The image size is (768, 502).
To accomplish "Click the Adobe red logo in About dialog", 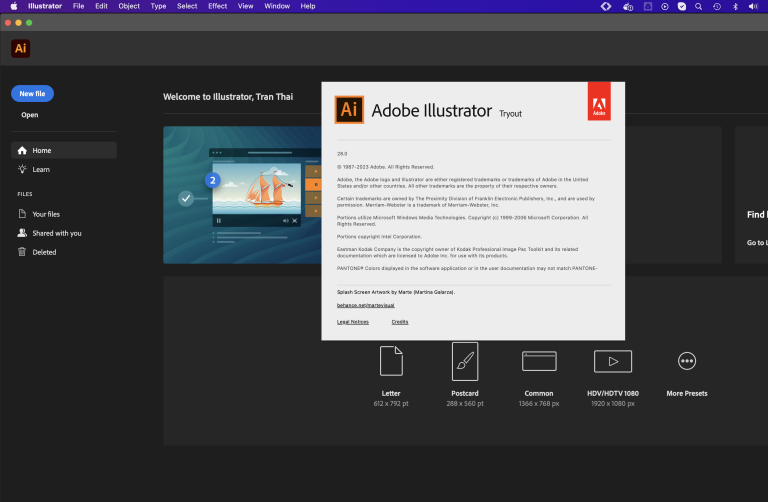I will (x=599, y=101).
